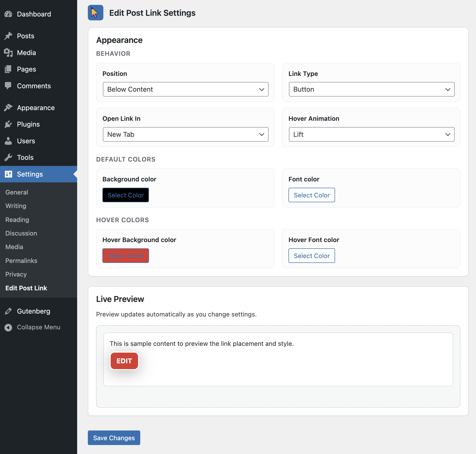Open the Hover Background color picker
Screen dimensions: 476x454
coord(125,255)
